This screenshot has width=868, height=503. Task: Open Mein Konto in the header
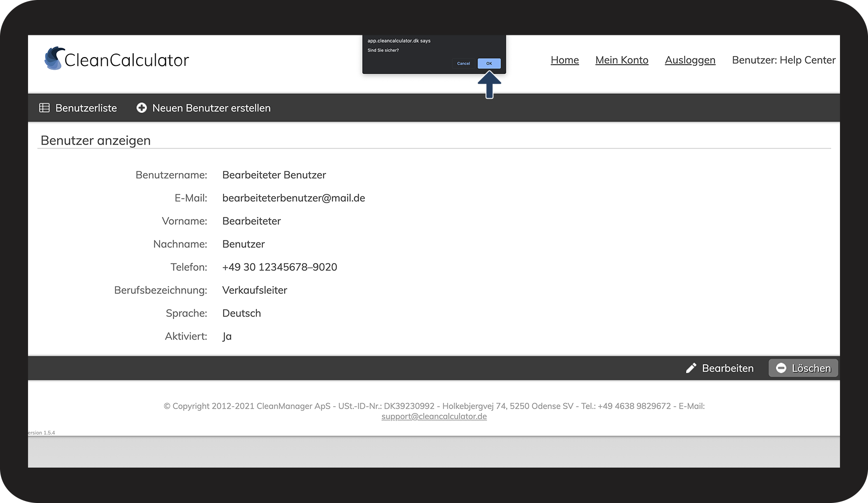pyautogui.click(x=621, y=60)
